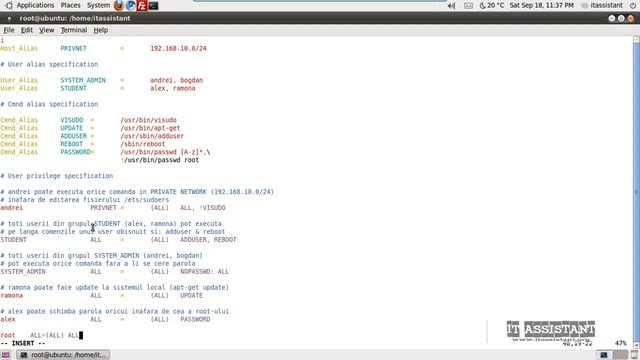Launch FileZilla from the panel
This screenshot has height=360, width=640.
pos(142,5)
